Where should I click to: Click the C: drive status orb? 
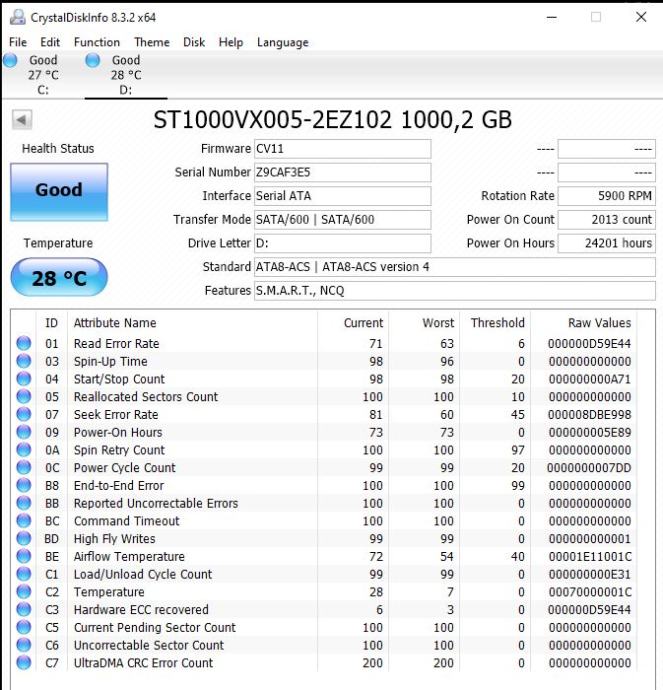click(x=10, y=61)
